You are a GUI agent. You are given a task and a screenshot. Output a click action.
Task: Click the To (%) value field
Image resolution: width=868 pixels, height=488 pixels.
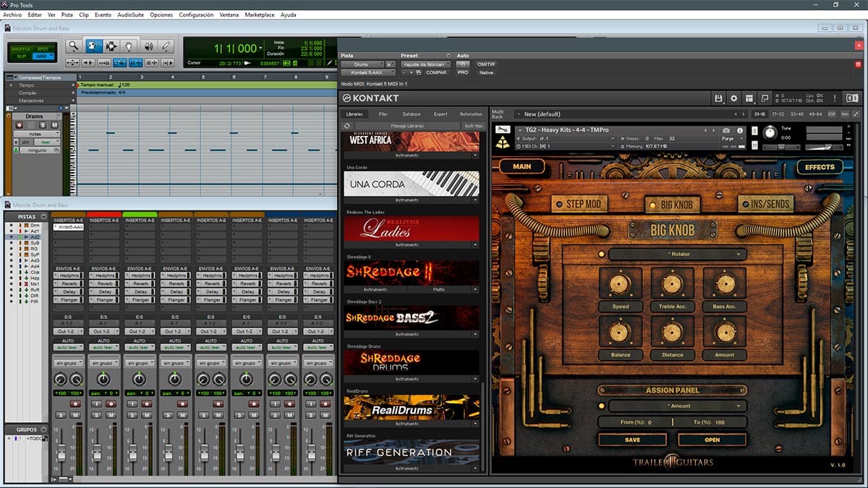click(720, 421)
